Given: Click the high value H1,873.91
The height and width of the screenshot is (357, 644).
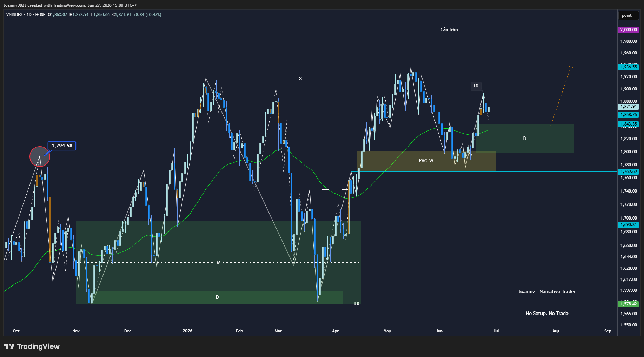Looking at the screenshot, I should 79,15.
